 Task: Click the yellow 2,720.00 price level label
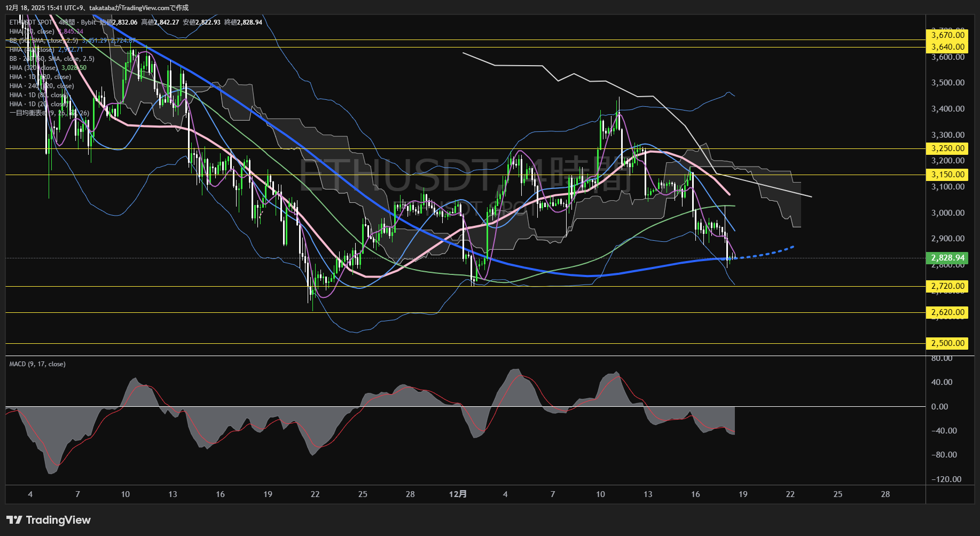947,286
